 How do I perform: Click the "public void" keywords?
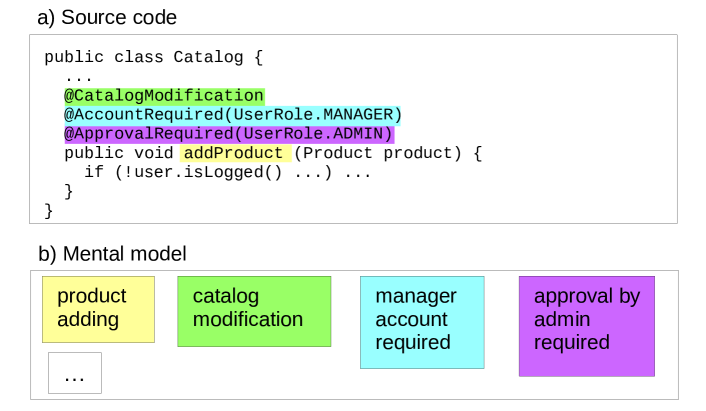[x=118, y=153]
